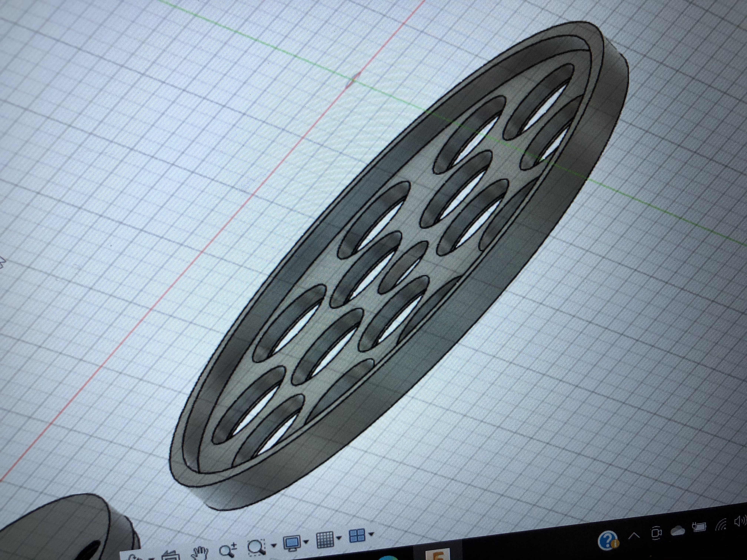The width and height of the screenshot is (747, 560).
Task: Show hidden system tray icons chevron
Action: pyautogui.click(x=634, y=535)
